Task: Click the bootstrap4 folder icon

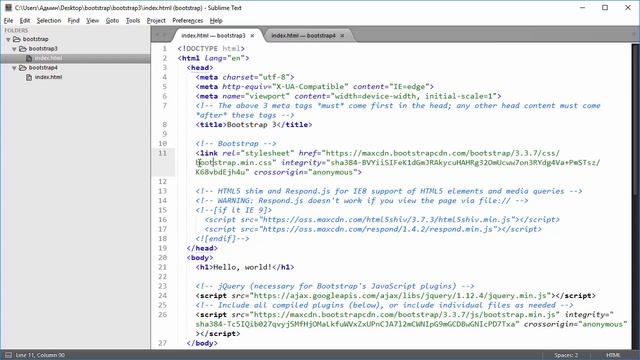Action: [x=23, y=68]
